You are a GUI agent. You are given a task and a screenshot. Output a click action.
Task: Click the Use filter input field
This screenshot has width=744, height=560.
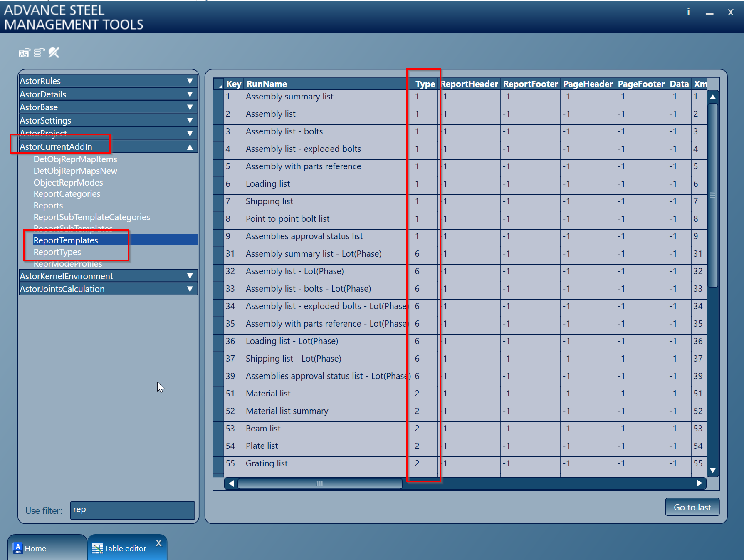[132, 510]
